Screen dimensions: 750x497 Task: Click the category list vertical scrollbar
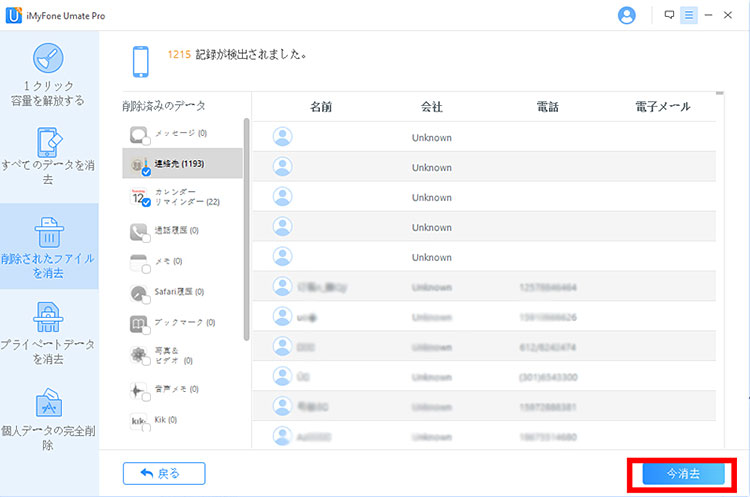(246, 230)
